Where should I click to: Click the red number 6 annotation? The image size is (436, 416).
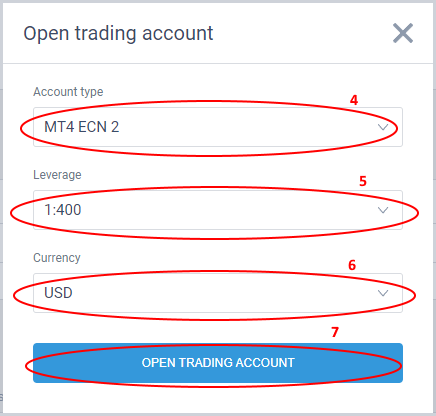[352, 265]
